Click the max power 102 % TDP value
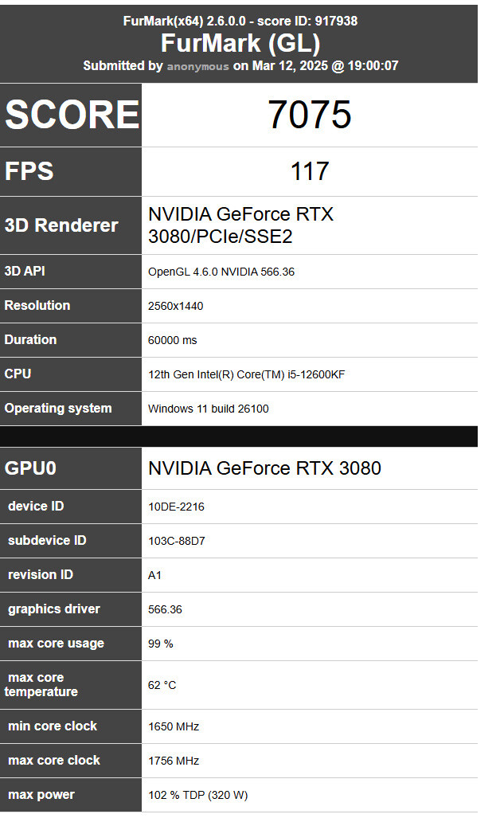 [x=204, y=795]
